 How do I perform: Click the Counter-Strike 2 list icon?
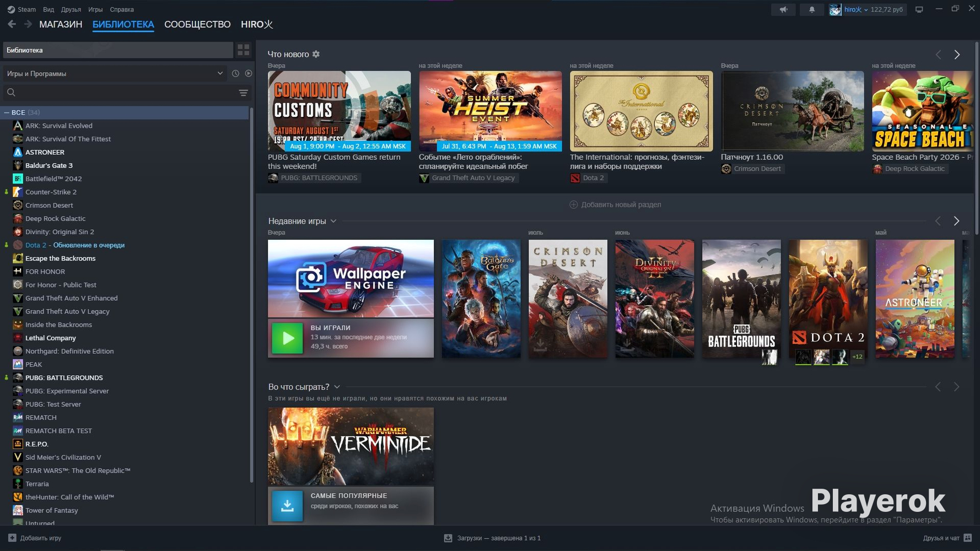18,192
